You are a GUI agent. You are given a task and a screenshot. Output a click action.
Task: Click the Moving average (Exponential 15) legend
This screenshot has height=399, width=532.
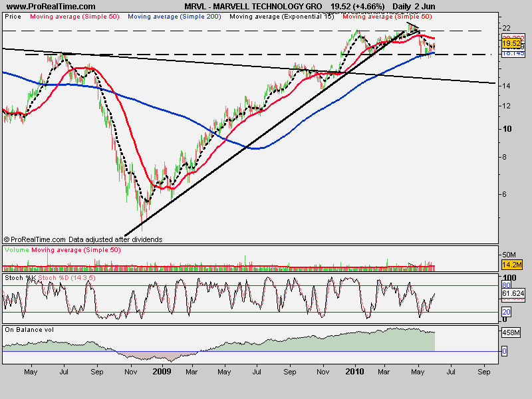(x=281, y=17)
